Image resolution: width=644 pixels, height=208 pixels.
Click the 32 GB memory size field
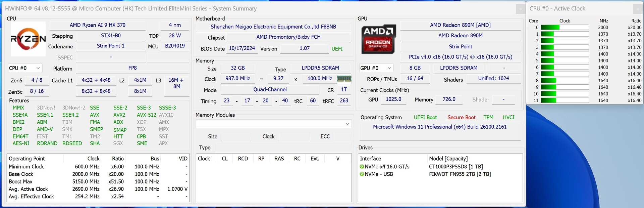[238, 68]
